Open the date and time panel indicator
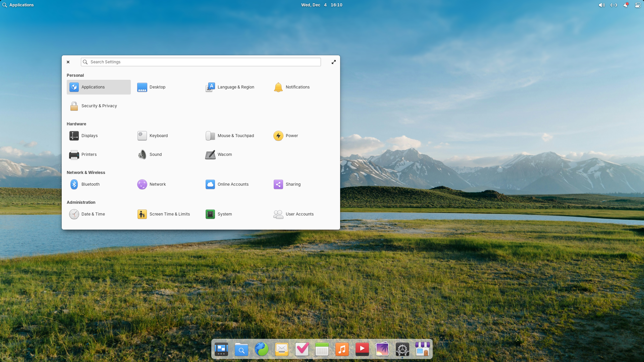 [x=321, y=5]
